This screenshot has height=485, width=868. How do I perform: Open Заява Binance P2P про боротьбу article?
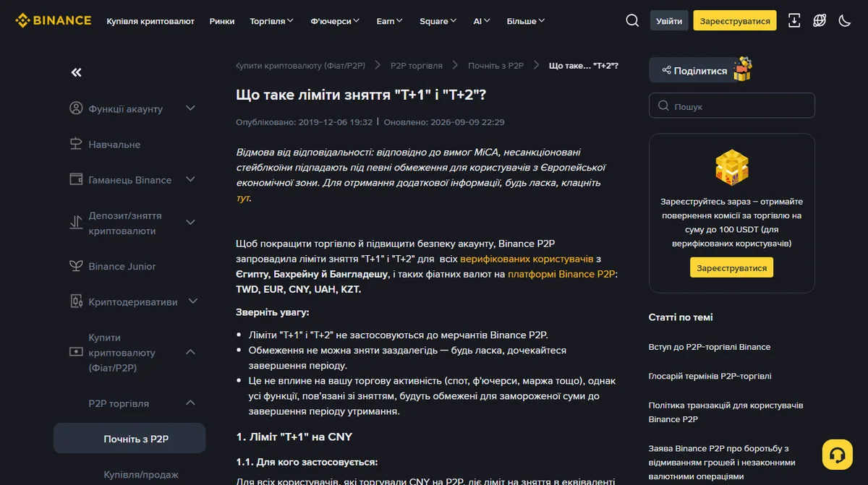(x=722, y=463)
